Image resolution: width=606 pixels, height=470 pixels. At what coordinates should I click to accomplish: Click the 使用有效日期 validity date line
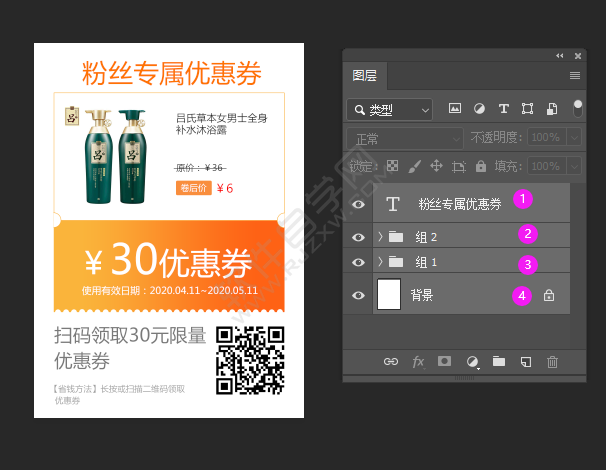click(x=170, y=291)
